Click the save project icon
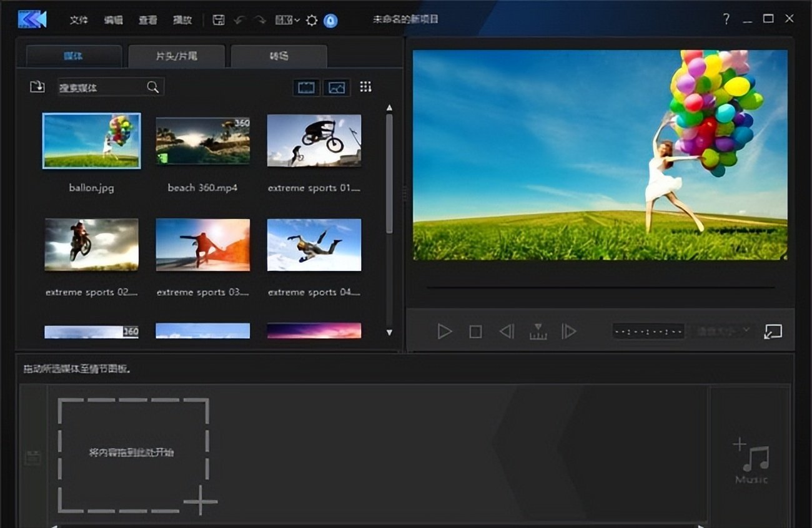This screenshot has width=812, height=528. click(x=219, y=20)
